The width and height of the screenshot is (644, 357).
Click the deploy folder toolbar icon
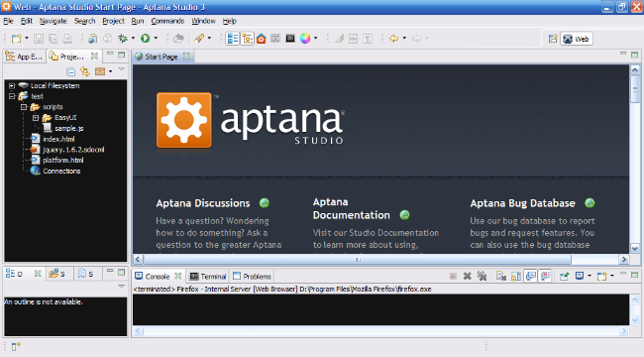click(x=178, y=39)
